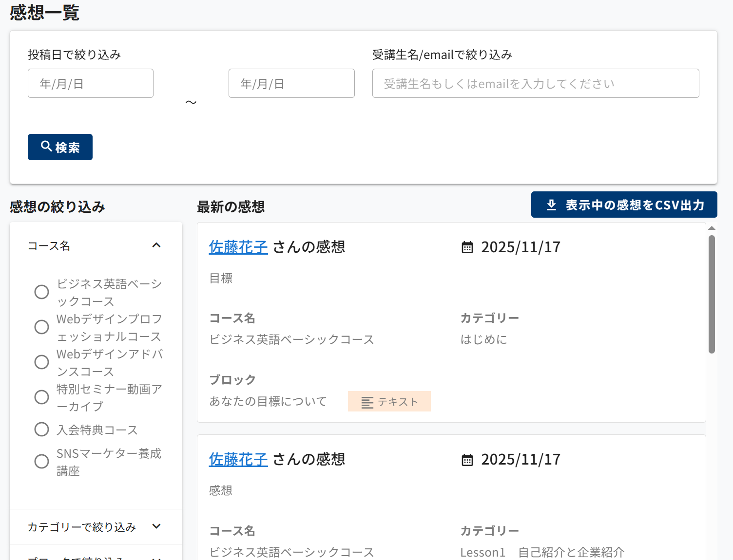Open 佐藤花子 link in first review
The height and width of the screenshot is (560, 733).
(238, 247)
